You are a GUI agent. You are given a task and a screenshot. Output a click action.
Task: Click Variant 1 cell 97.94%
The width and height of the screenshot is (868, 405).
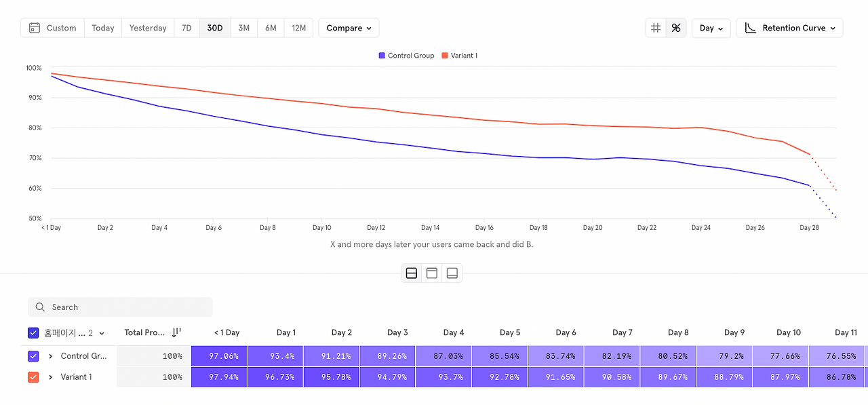tap(219, 377)
